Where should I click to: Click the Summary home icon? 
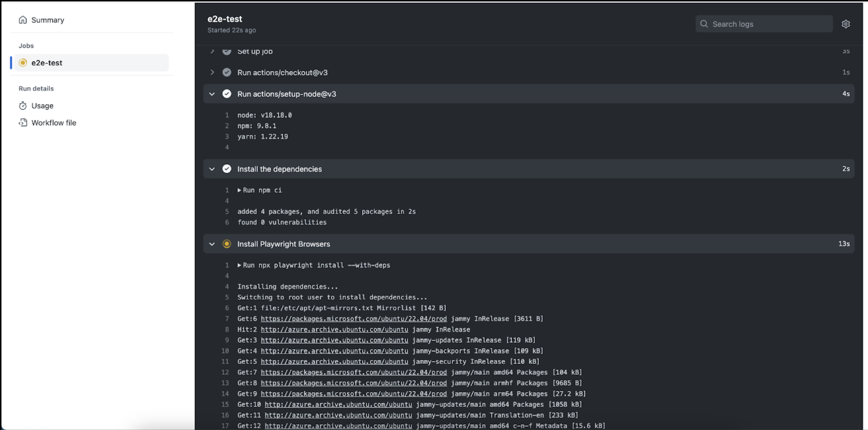23,20
